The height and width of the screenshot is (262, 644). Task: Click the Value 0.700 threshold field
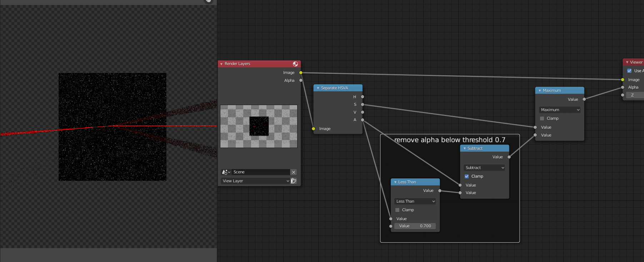415,226
